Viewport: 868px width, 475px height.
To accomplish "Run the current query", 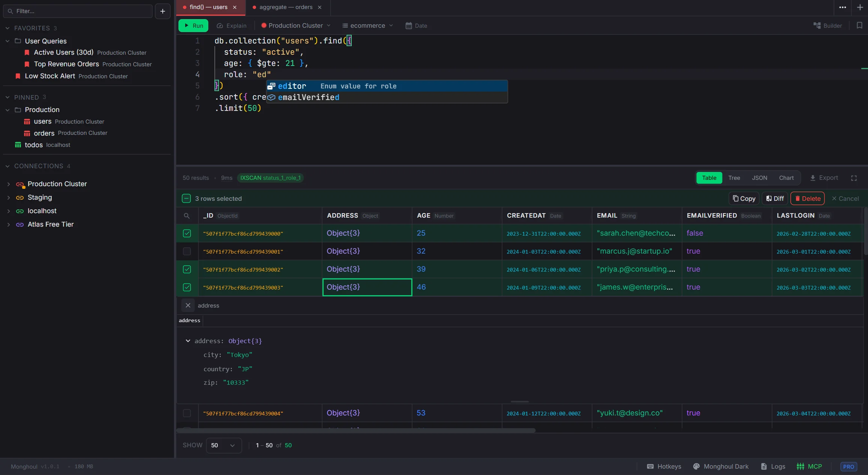I will pos(193,25).
